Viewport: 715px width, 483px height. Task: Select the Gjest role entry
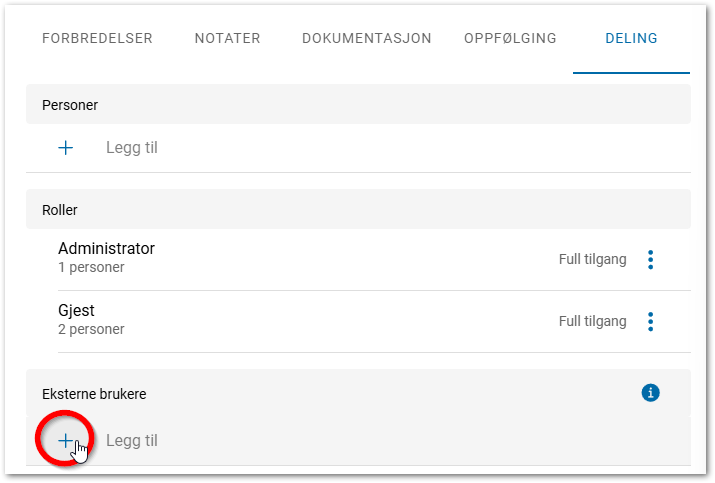(78, 311)
